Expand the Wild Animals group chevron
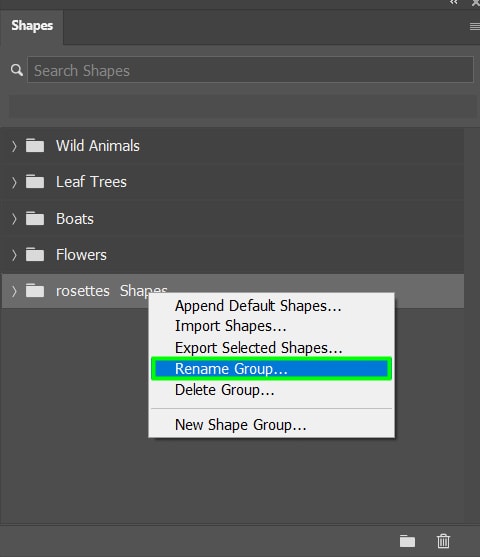Image resolution: width=480 pixels, height=557 pixels. pyautogui.click(x=14, y=146)
